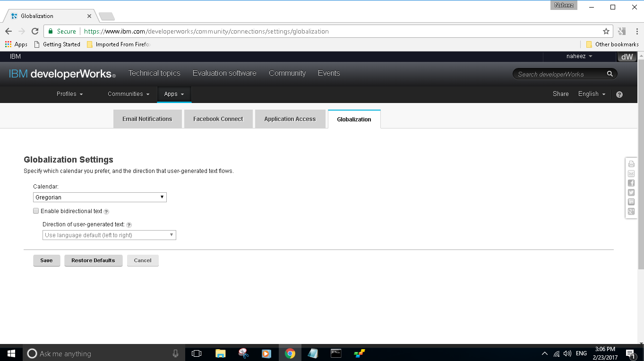Open Technical topics in the navigation

155,73
